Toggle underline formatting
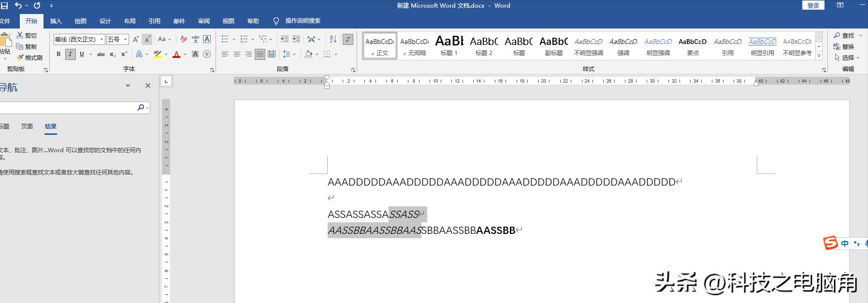The image size is (868, 303). tap(82, 54)
